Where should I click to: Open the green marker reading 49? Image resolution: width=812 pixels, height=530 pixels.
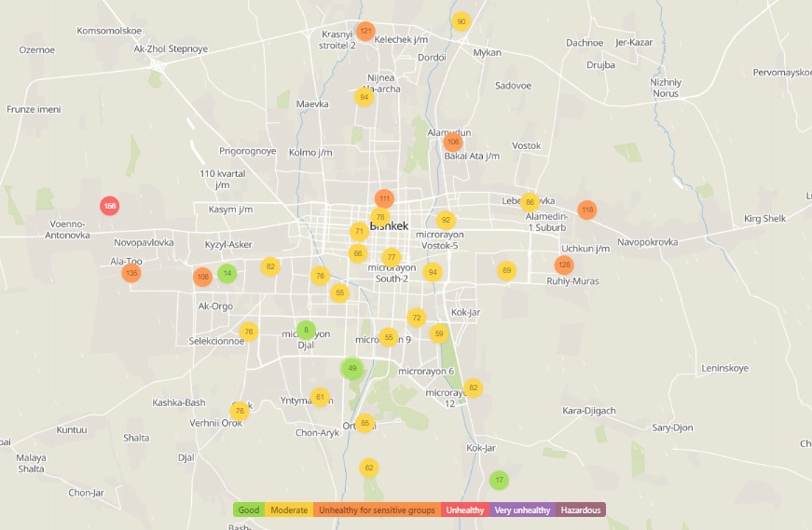pyautogui.click(x=351, y=369)
